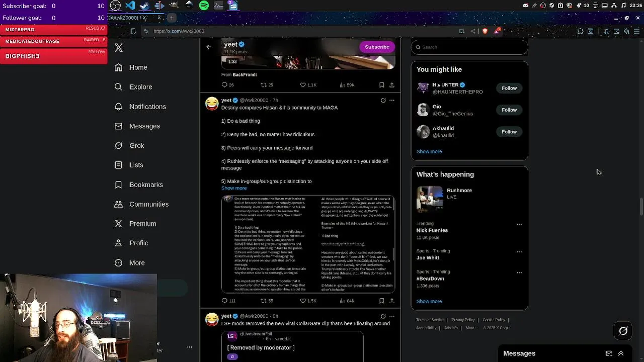Screen dimensions: 644x362
Task: Open the Nick Fuentes trending topic
Action: [432, 230]
